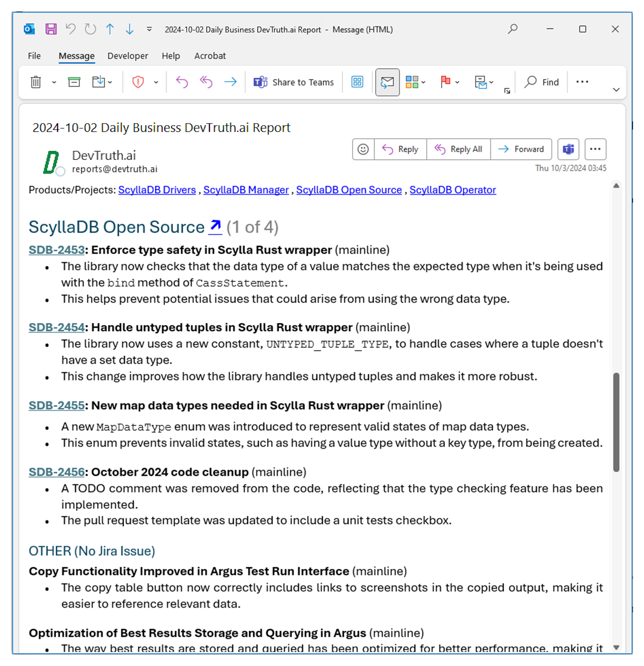
Task: Open the SDB-2456 issue link
Action: (56, 472)
